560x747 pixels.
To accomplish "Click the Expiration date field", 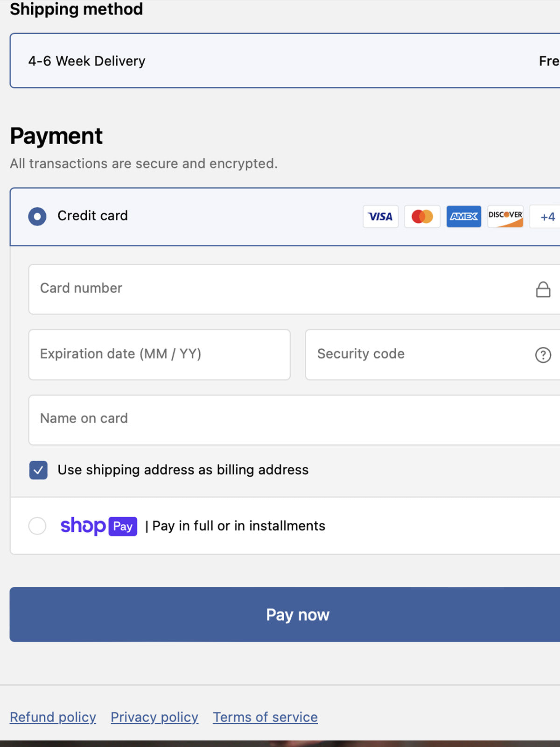I will click(160, 355).
